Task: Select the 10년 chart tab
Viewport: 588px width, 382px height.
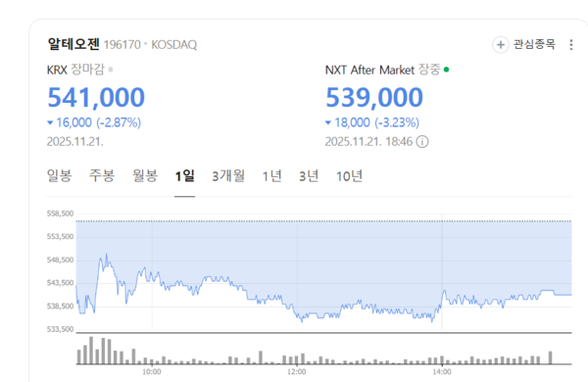Action: click(x=349, y=175)
